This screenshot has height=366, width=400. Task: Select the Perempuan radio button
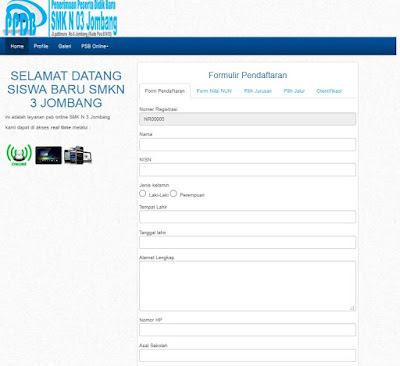click(173, 193)
